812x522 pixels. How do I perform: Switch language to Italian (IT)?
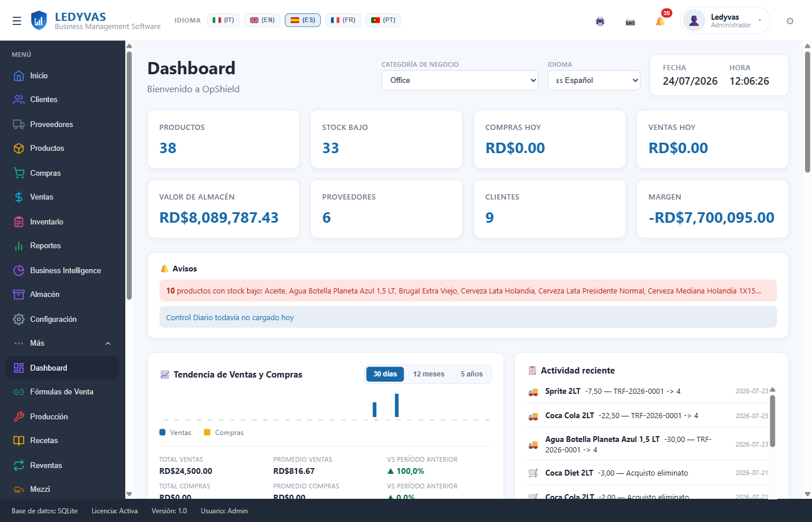223,20
